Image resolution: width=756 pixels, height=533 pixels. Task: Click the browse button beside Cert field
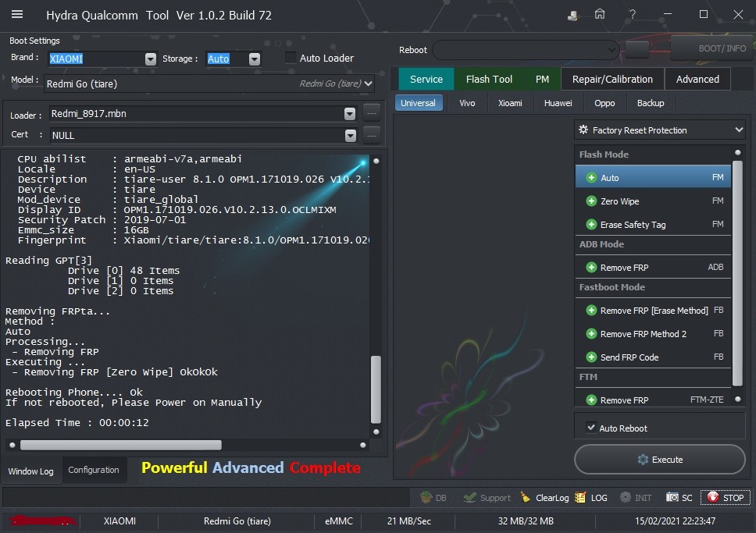[x=372, y=136]
